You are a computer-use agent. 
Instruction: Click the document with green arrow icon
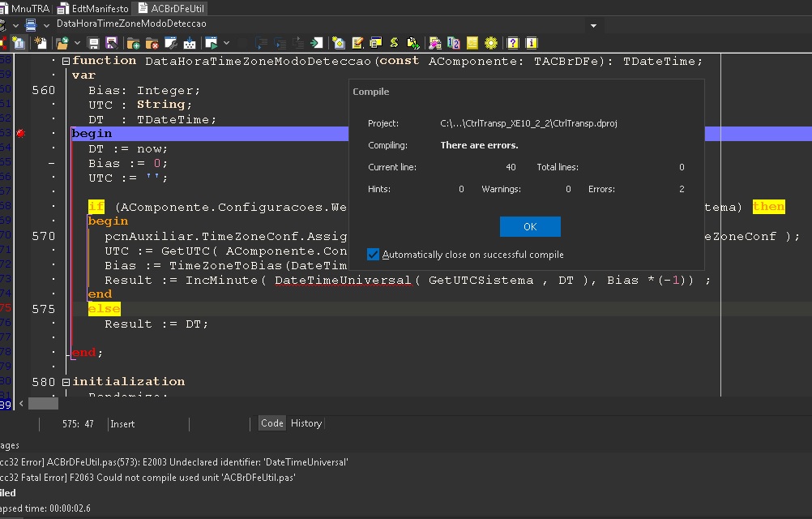[x=412, y=43]
